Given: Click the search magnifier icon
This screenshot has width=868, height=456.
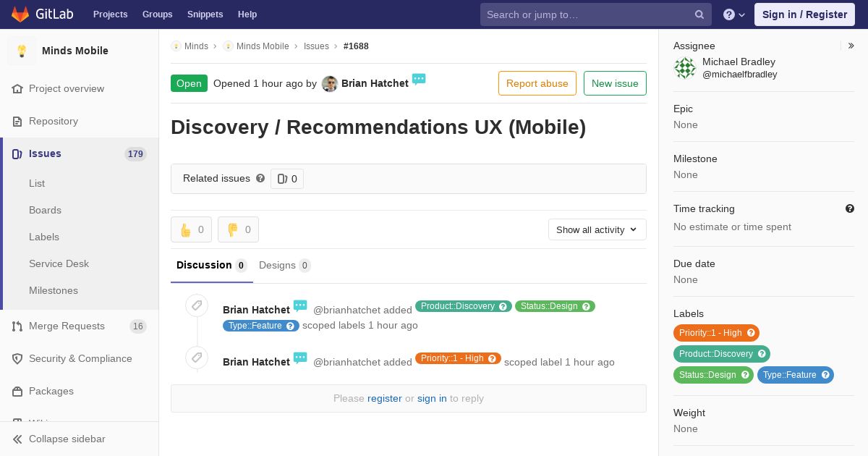Looking at the screenshot, I should coord(699,14).
